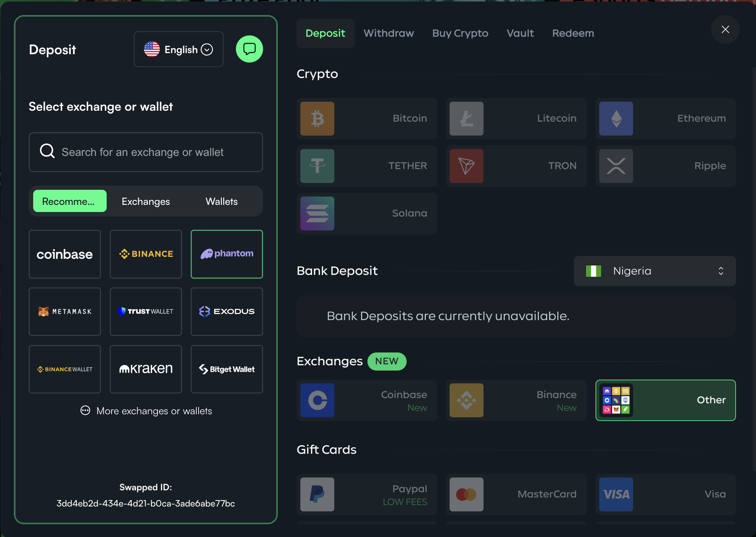Switch to the Buy Crypto tab

point(460,33)
